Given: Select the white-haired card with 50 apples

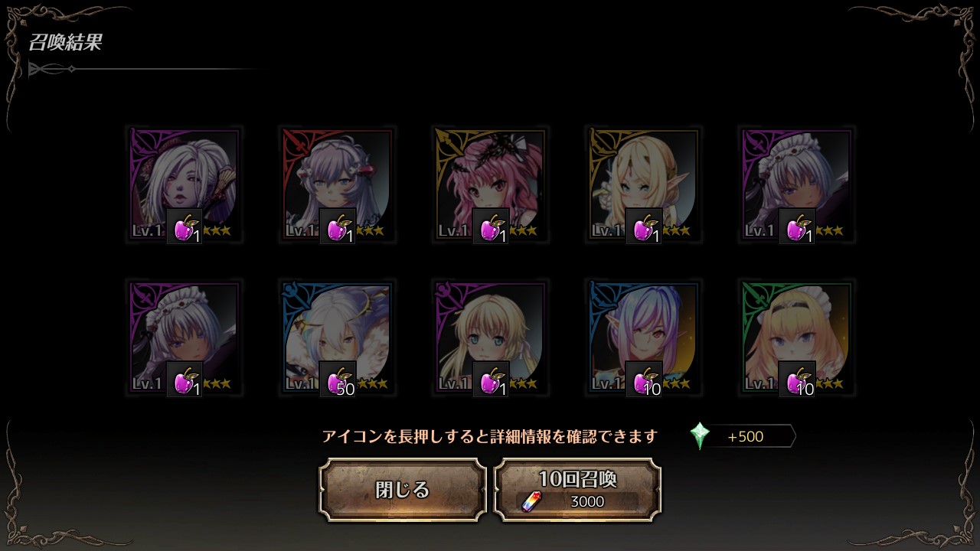Looking at the screenshot, I should pyautogui.click(x=337, y=338).
